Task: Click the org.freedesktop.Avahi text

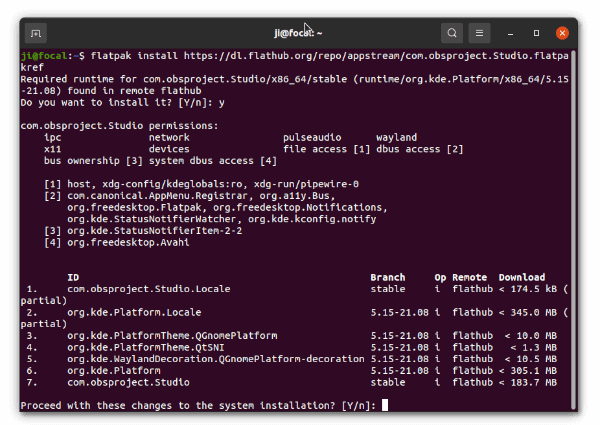Action: (128, 243)
